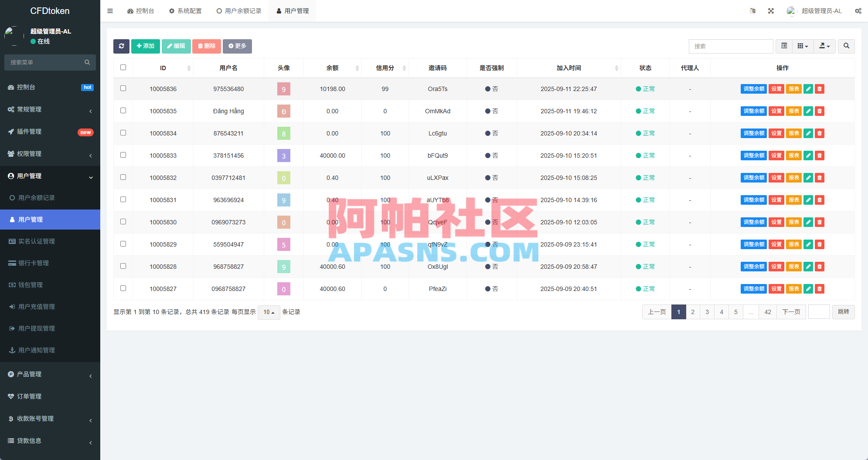Toggle the table view list icon
The width and height of the screenshot is (868, 460).
click(x=784, y=46)
